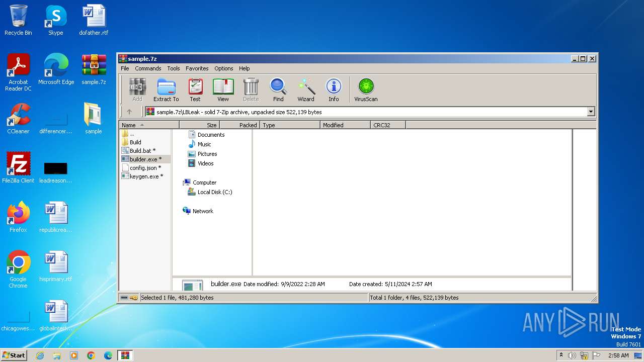Screen dimensions: 644x362
Task: Click the Extract To toolbar icon
Action: (x=166, y=90)
